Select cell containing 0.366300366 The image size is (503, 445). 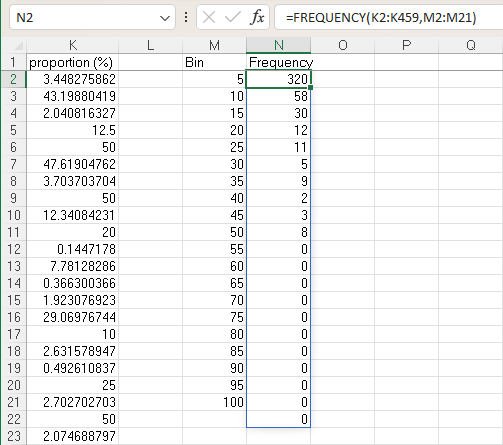coord(73,283)
